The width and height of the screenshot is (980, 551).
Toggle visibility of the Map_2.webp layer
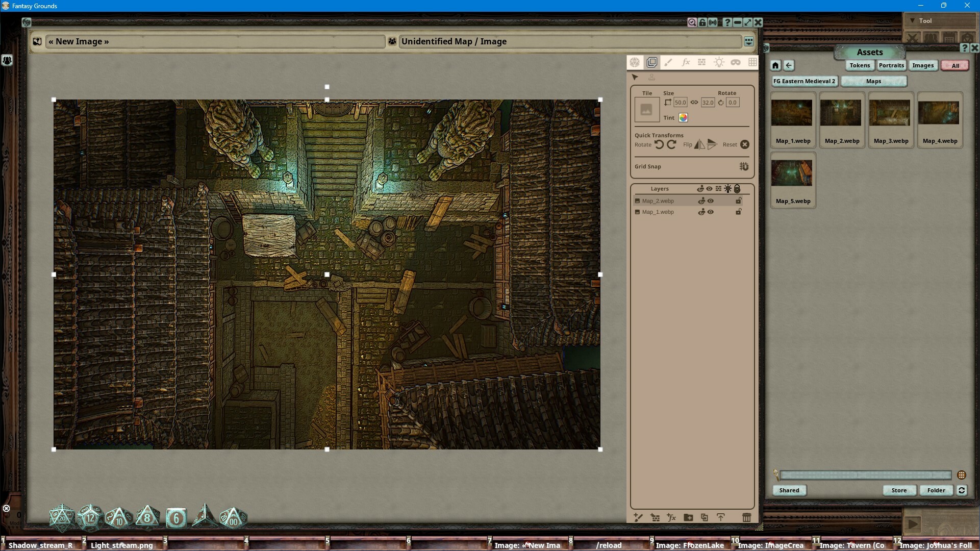(711, 201)
